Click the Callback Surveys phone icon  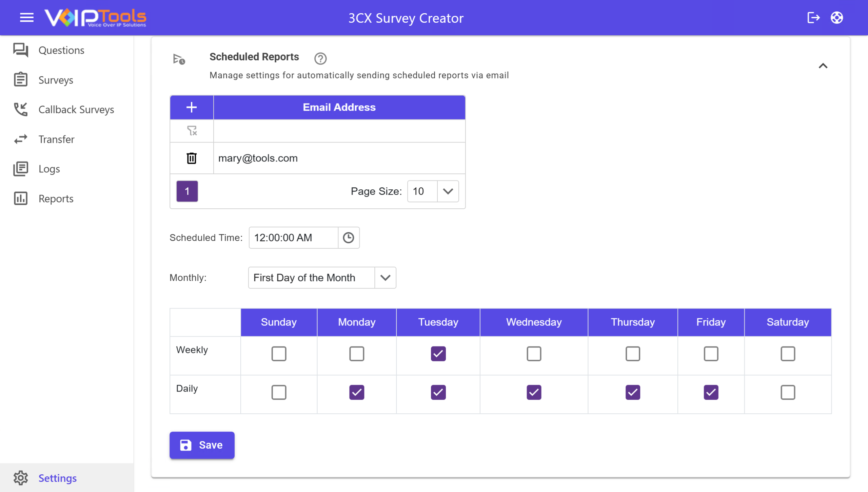(x=21, y=109)
